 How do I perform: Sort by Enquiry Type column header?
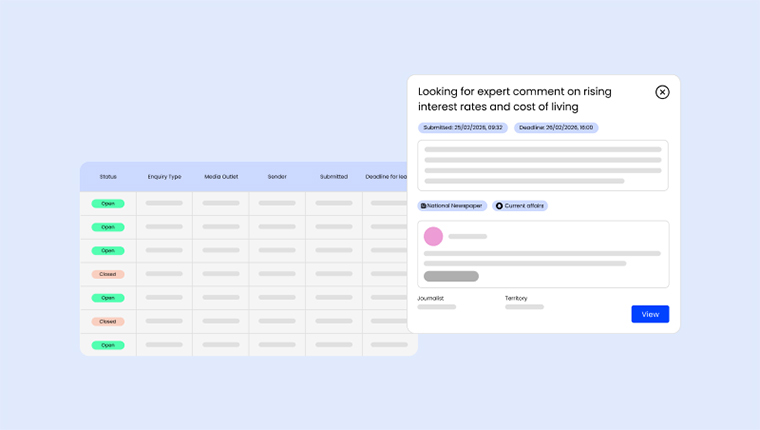[164, 177]
